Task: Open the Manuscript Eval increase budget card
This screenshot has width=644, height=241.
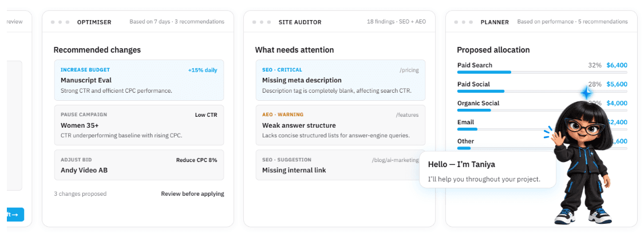Action: coord(139,80)
